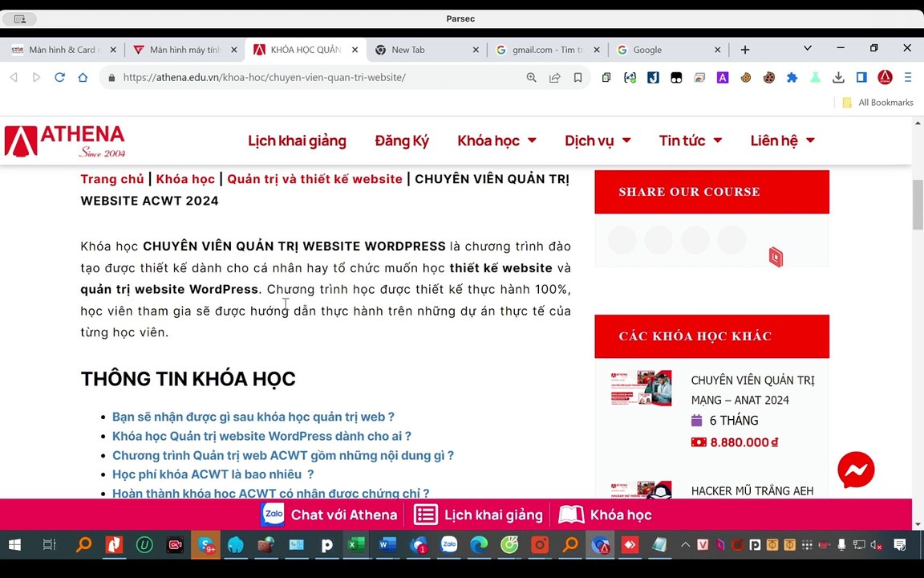Open the green flask Chrome Labs icon
The image size is (924, 578).
815,77
